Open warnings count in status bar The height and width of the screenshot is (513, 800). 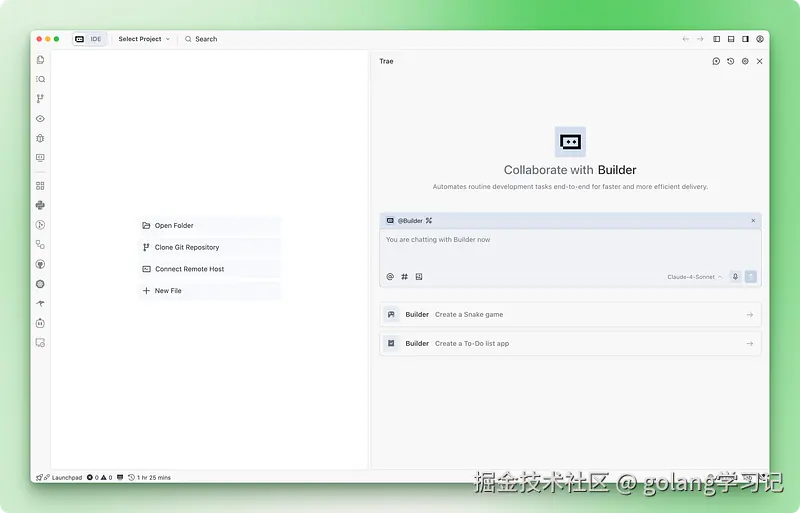(x=107, y=478)
